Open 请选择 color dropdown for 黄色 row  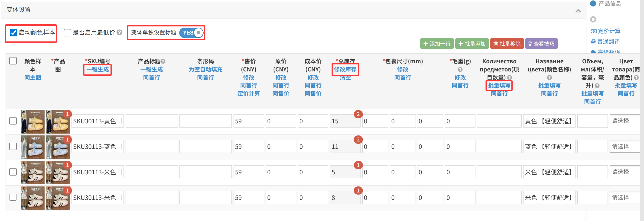tap(625, 121)
